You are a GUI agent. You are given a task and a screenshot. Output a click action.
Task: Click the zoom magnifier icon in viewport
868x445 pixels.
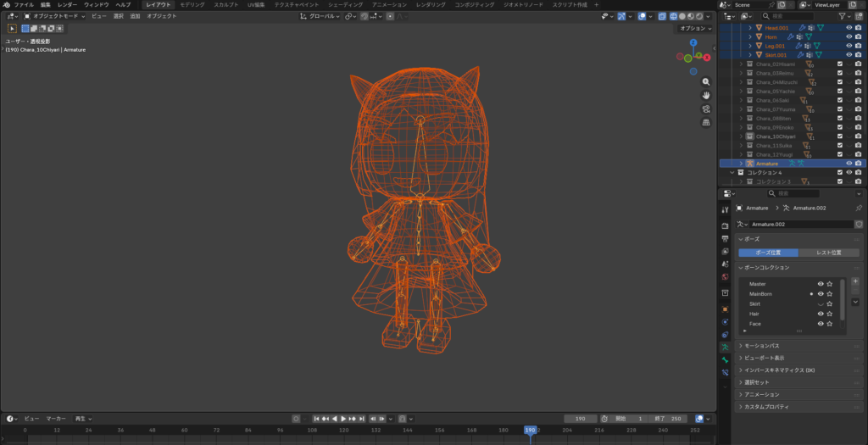pos(706,81)
